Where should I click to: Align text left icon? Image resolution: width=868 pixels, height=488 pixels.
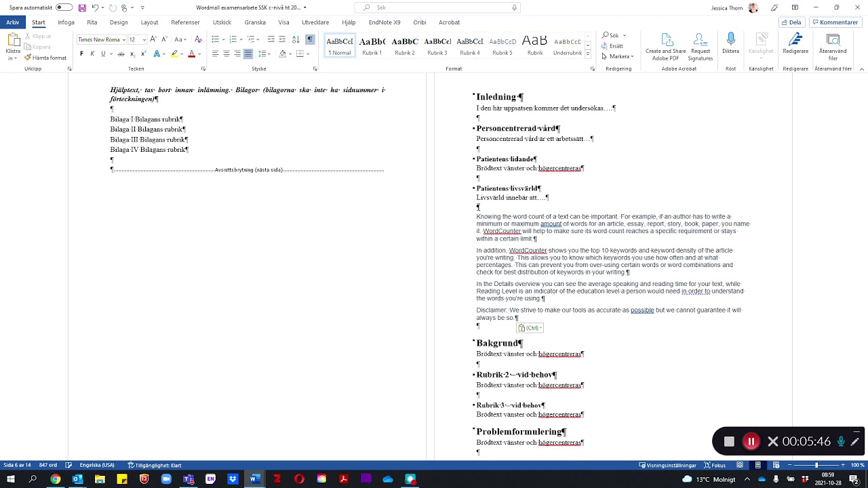(x=216, y=54)
